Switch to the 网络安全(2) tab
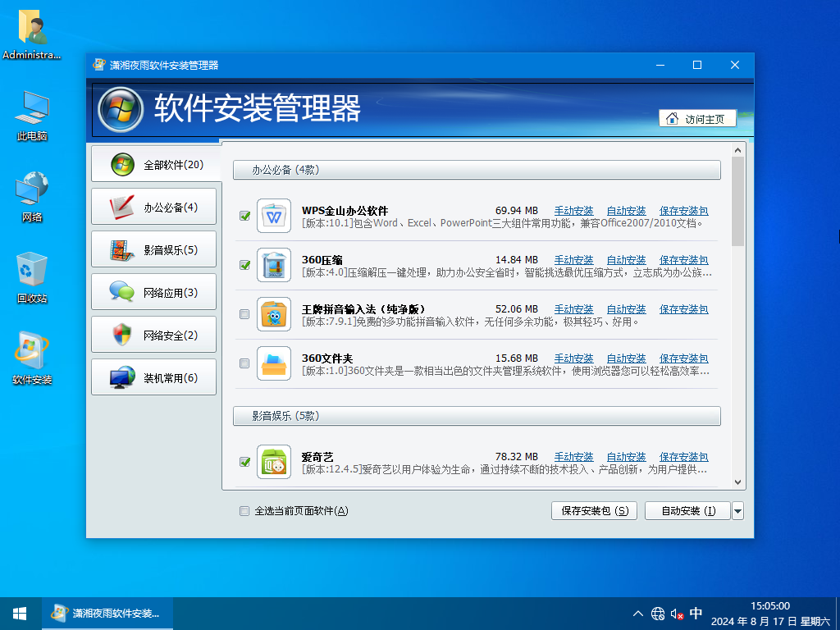This screenshot has width=840, height=630. 153,335
